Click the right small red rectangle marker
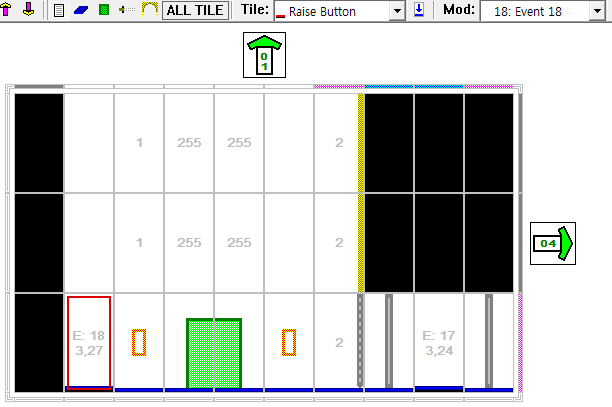The image size is (612, 407). point(289,342)
